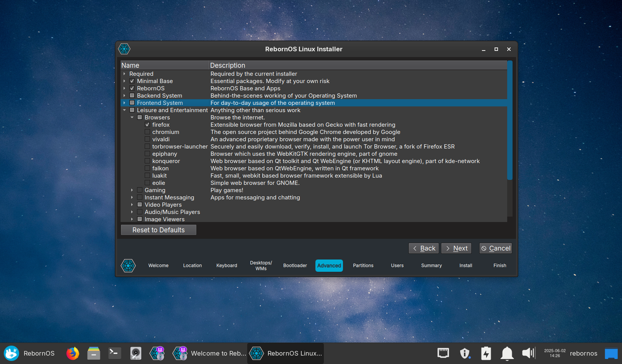Select the Image Viewers tree row
Viewport: 622px width, 364px height.
click(x=314, y=219)
